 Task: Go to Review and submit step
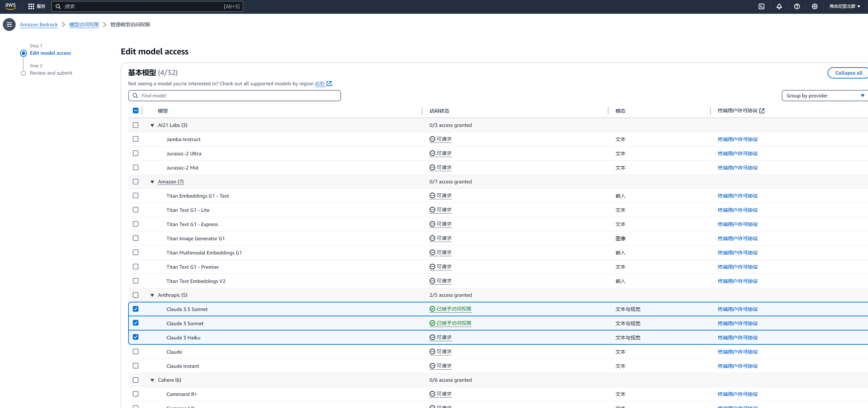click(x=51, y=73)
